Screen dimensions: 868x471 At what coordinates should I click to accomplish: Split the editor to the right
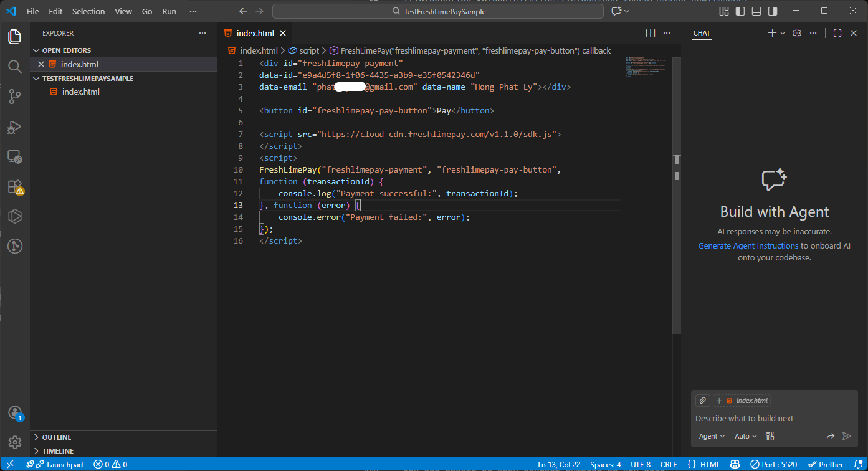651,33
